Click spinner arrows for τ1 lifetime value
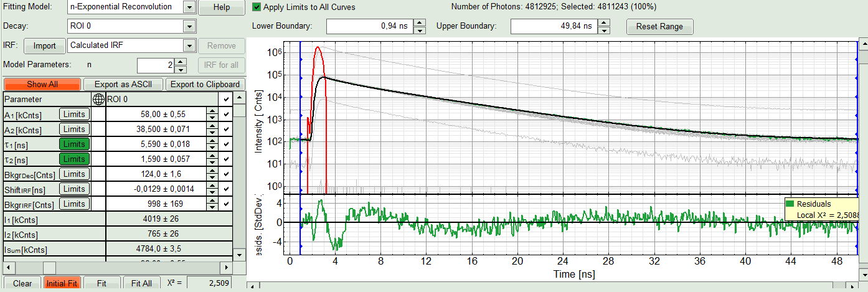 [x=212, y=144]
